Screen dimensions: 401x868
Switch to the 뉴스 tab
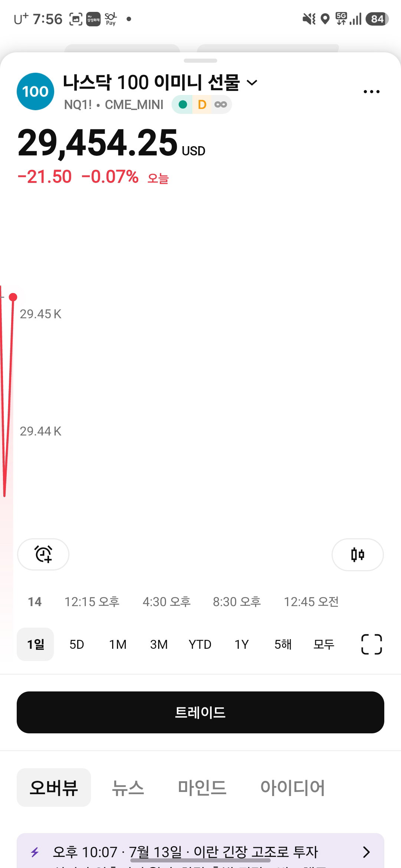point(128,788)
